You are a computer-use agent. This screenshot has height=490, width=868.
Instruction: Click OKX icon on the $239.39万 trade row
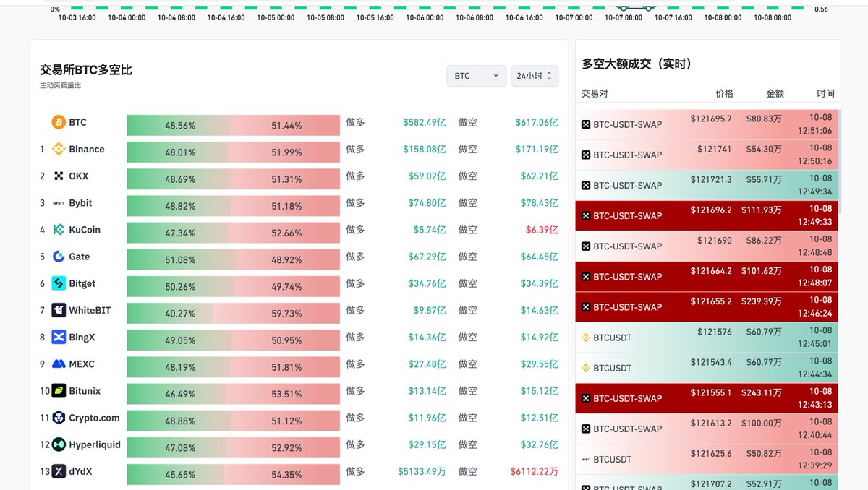[x=586, y=307]
